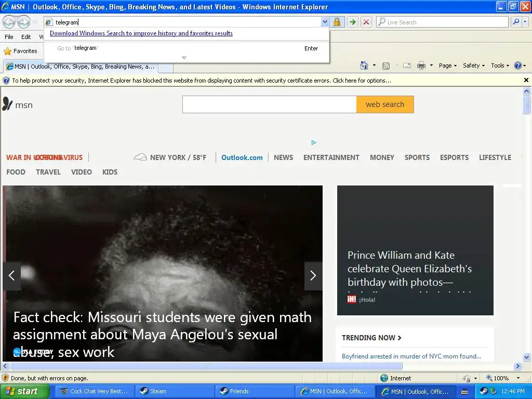Viewport: 532px width, 399px height.
Task: Open the Missouri students fact check headline
Action: (x=162, y=335)
